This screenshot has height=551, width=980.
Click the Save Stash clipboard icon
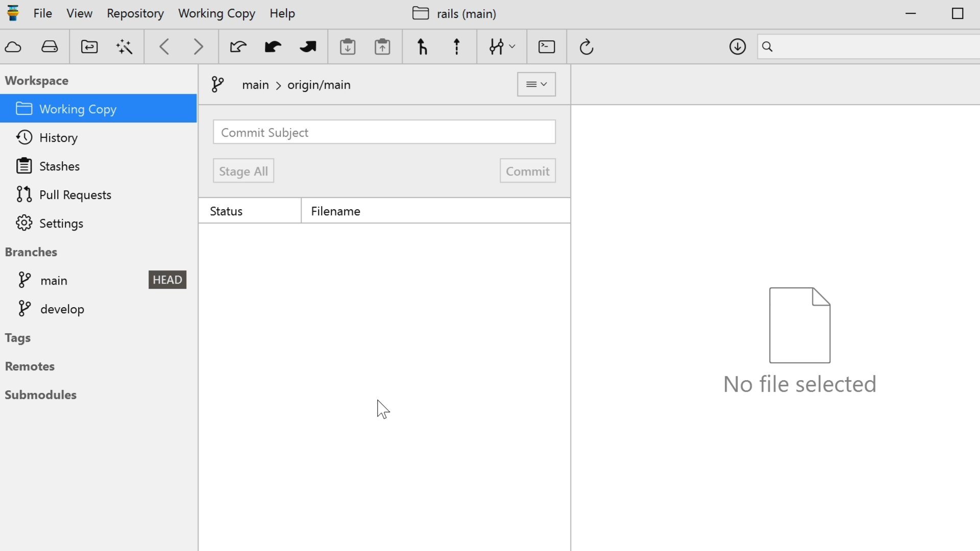point(348,47)
